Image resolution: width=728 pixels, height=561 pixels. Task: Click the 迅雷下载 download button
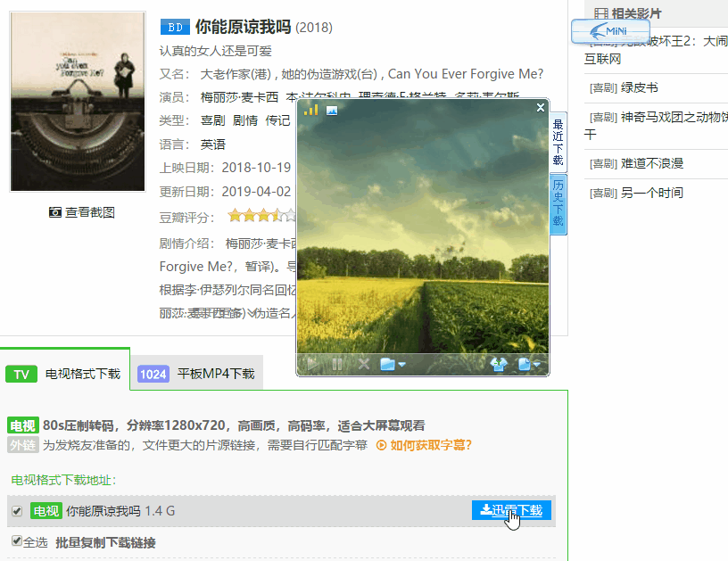point(510,509)
